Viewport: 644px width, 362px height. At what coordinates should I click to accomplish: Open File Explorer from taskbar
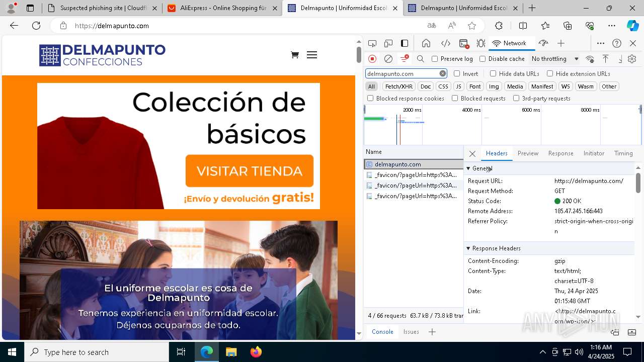tap(231, 352)
